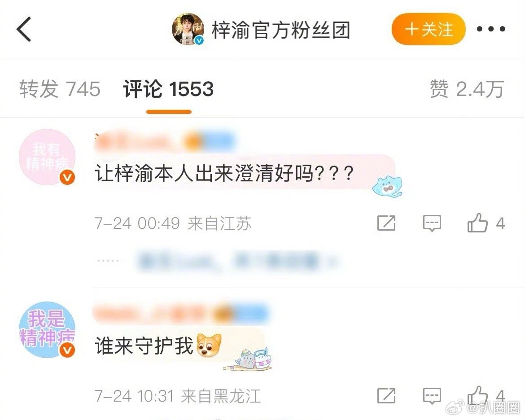The width and height of the screenshot is (525, 420).
Task: Like the comment from 江苏
Action: click(477, 223)
